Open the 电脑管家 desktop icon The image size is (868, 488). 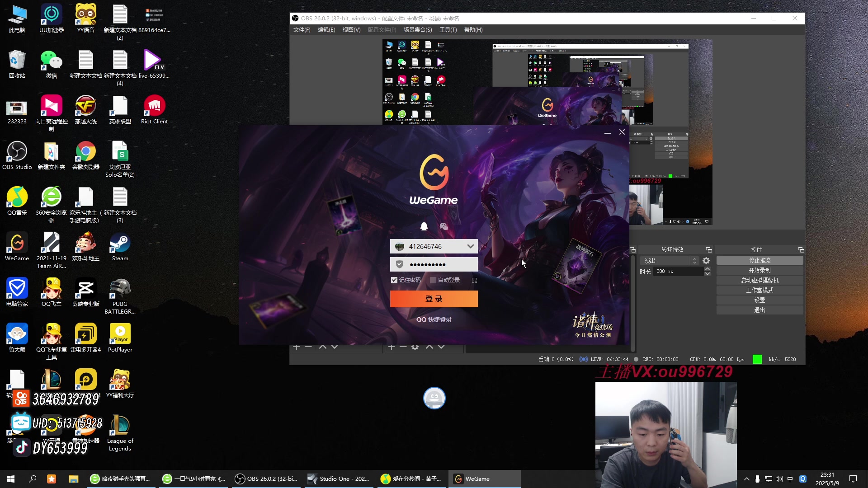(x=17, y=292)
